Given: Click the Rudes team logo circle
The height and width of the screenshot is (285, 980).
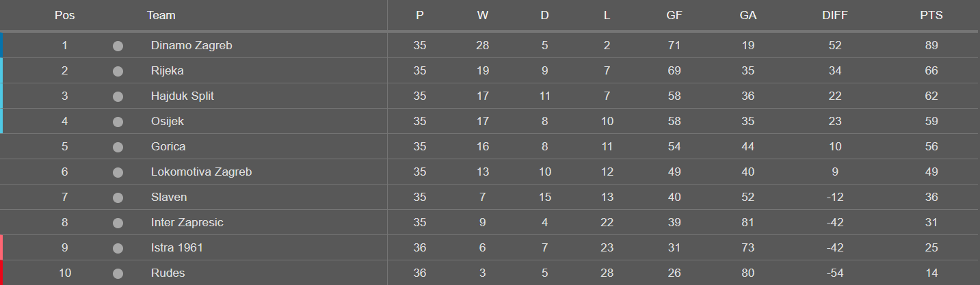Looking at the screenshot, I should click(118, 273).
